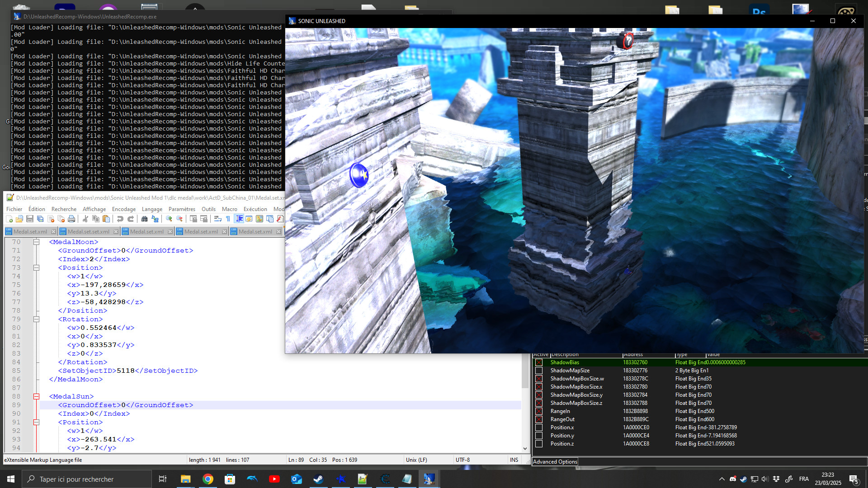Image resolution: width=868 pixels, height=488 pixels.
Task: Click the Save file icon in Notepad++ toolbar
Action: [30, 219]
